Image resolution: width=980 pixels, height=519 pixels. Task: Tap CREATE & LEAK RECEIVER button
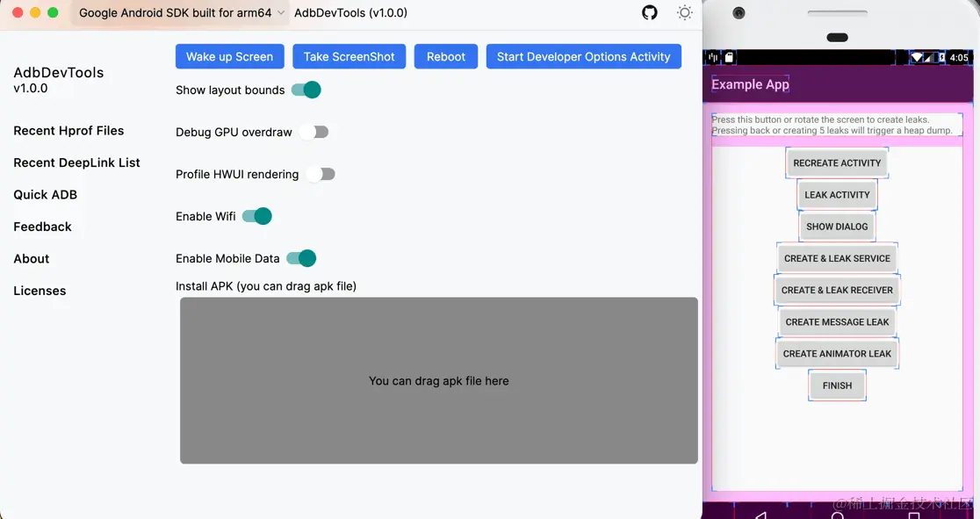click(837, 290)
